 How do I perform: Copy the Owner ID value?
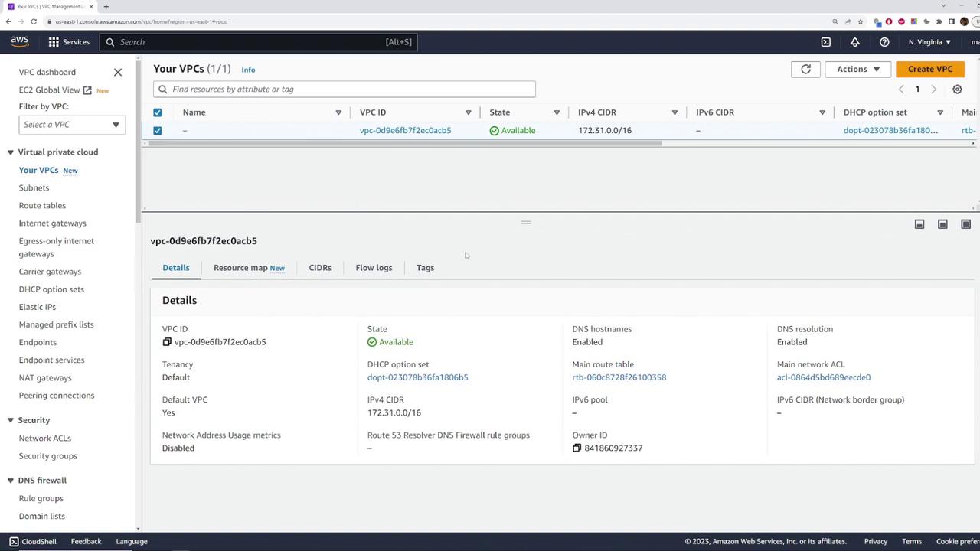[577, 448]
